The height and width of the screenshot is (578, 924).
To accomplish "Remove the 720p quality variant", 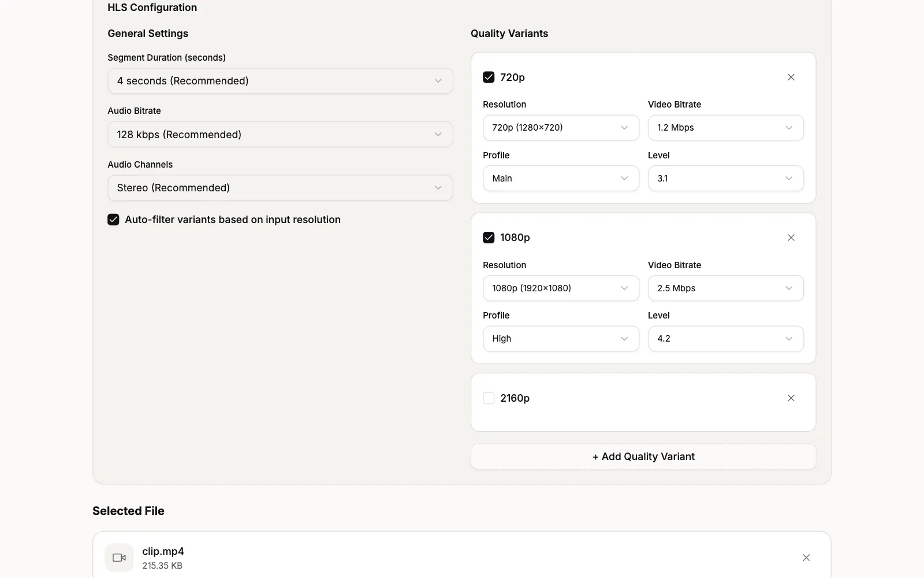I will (x=791, y=77).
